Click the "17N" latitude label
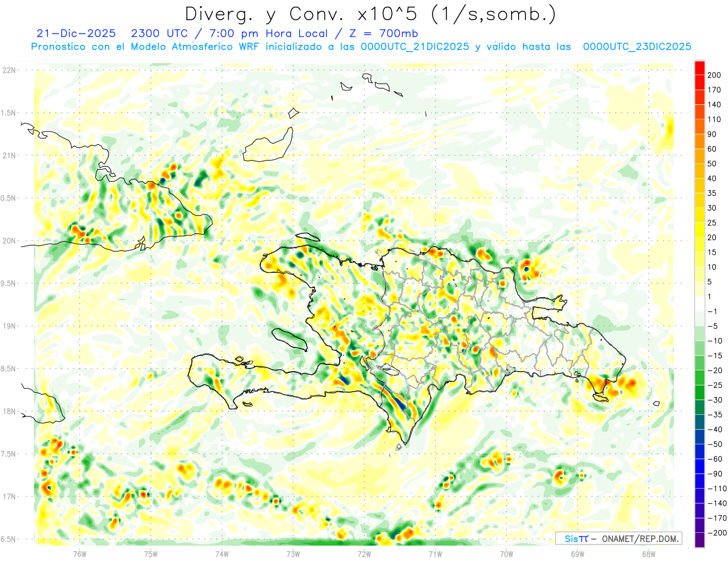This screenshot has width=728, height=562. coord(9,497)
